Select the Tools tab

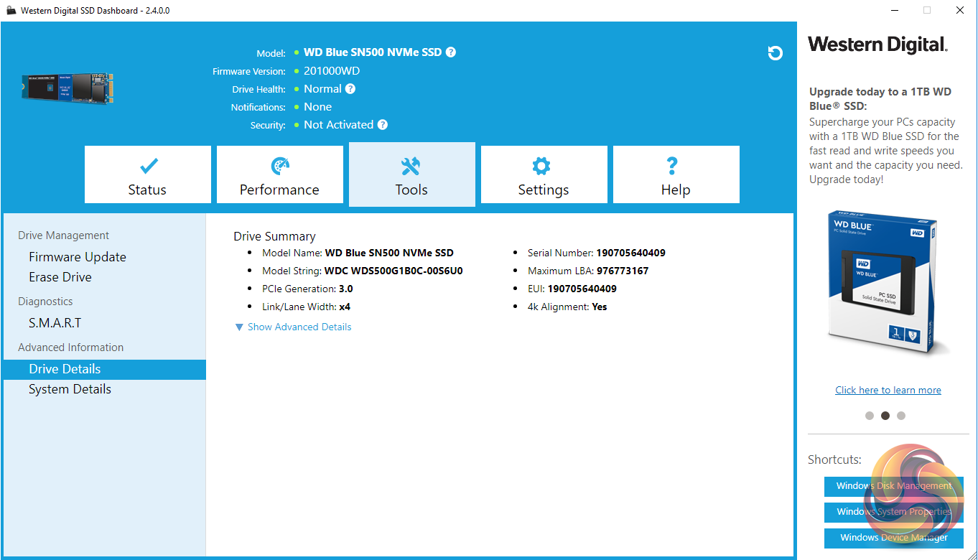pos(412,174)
